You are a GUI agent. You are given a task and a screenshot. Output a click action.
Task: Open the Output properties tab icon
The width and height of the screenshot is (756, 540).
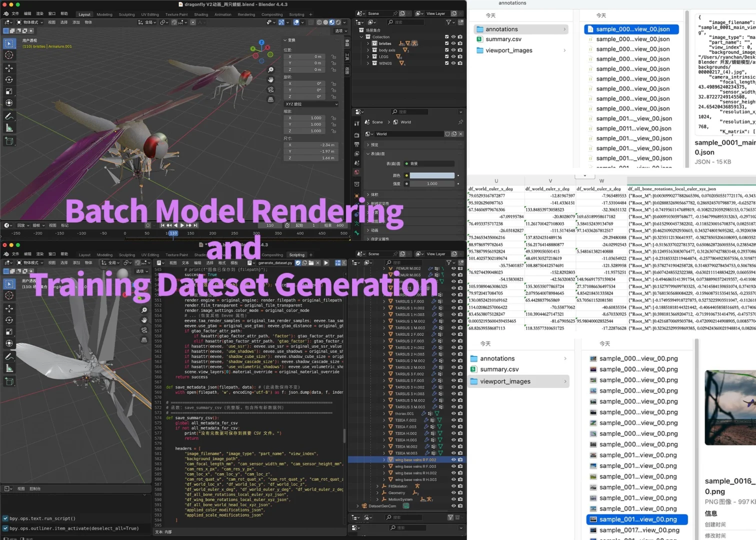(356, 144)
